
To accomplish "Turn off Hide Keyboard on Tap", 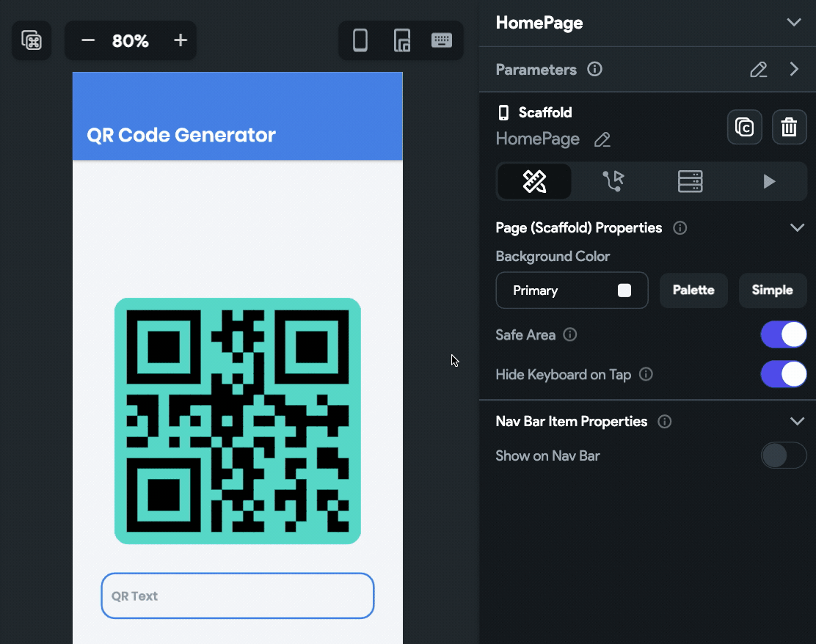I will point(784,374).
